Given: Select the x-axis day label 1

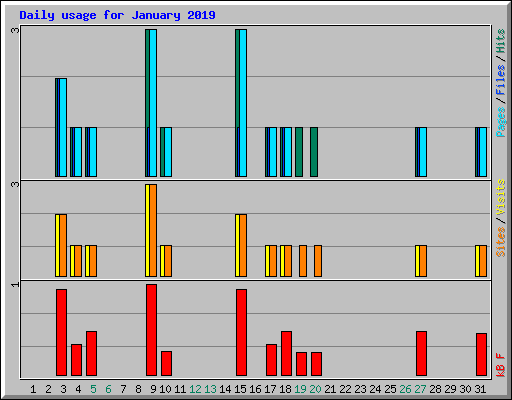Looking at the screenshot, I should (33, 389).
